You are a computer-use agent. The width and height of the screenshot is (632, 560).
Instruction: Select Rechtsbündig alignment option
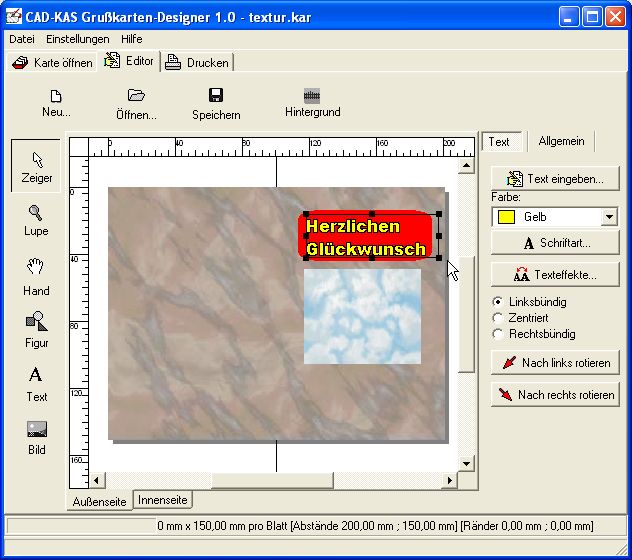pos(498,334)
